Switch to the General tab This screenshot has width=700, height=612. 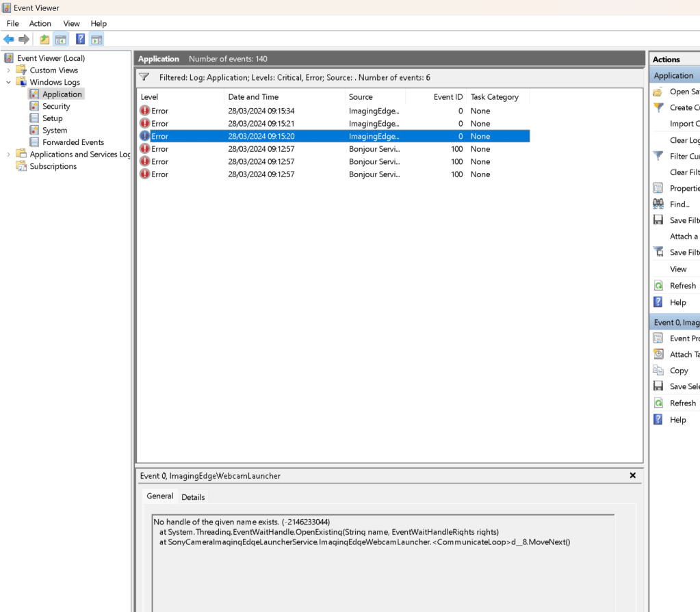click(x=160, y=496)
